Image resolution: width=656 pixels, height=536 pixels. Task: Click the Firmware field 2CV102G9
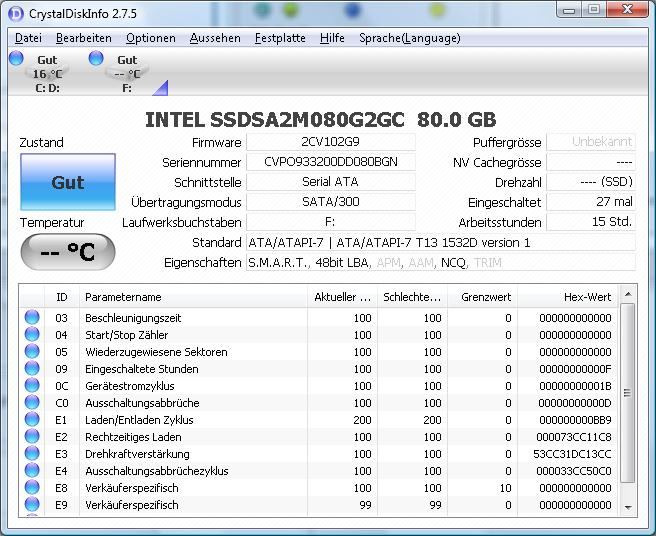point(331,142)
